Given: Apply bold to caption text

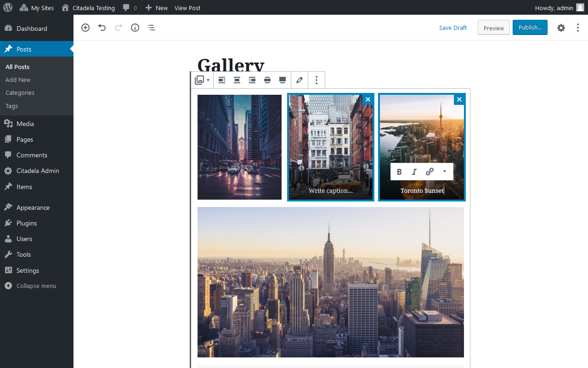Looking at the screenshot, I should click(399, 172).
